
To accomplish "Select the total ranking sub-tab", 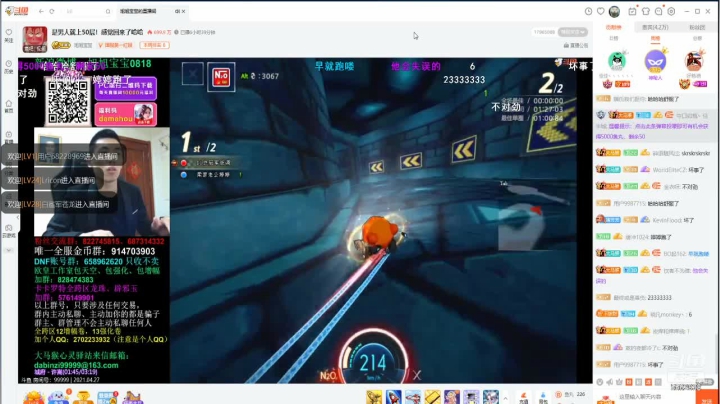I will (697, 39).
